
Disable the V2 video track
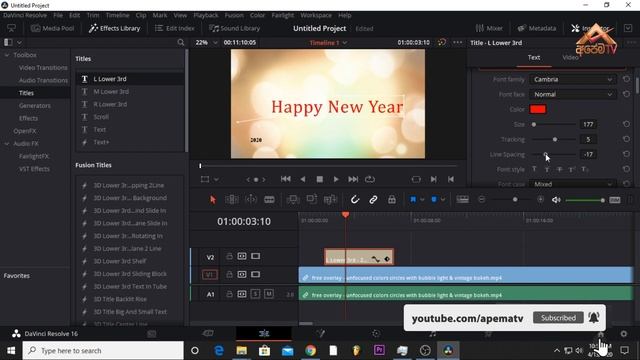coord(256,256)
